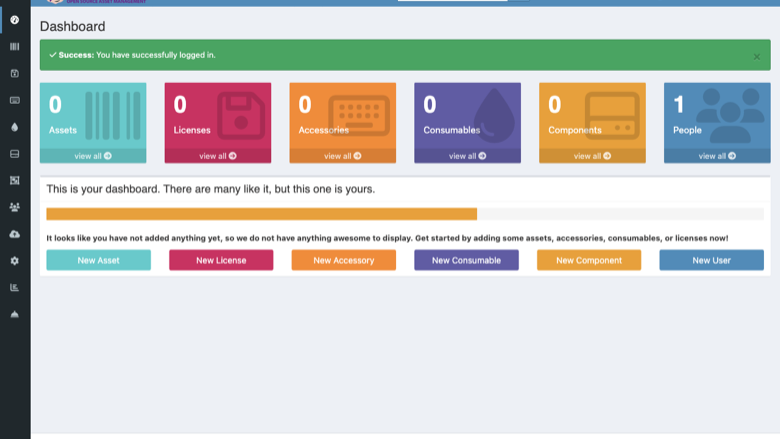780x439 pixels.
Task: Click the orange progress bar
Action: coord(262,214)
